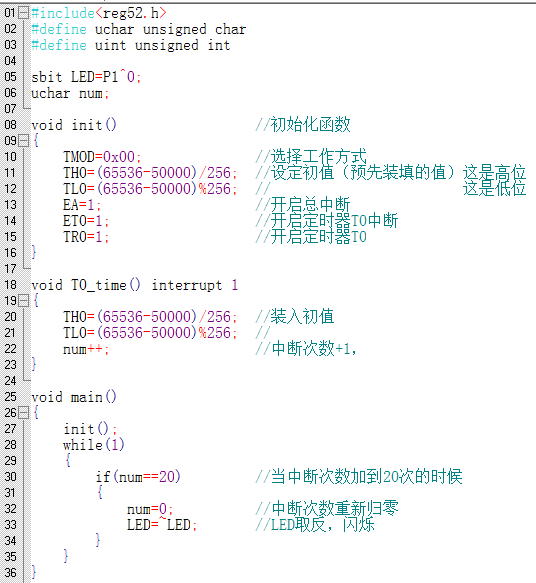Collapse the fold box at line 01
The image size is (536, 583).
(23, 13)
